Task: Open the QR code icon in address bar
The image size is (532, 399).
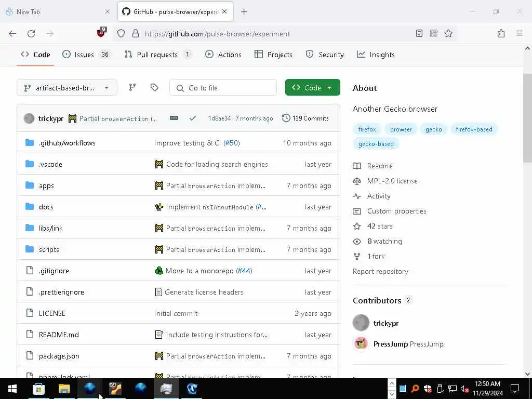Action: click(434, 33)
